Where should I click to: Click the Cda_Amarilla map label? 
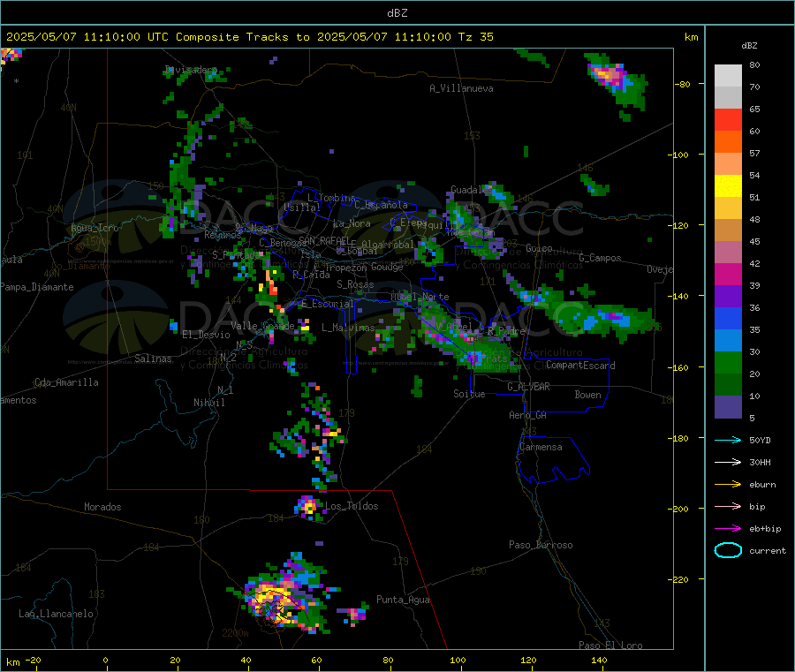click(x=66, y=382)
